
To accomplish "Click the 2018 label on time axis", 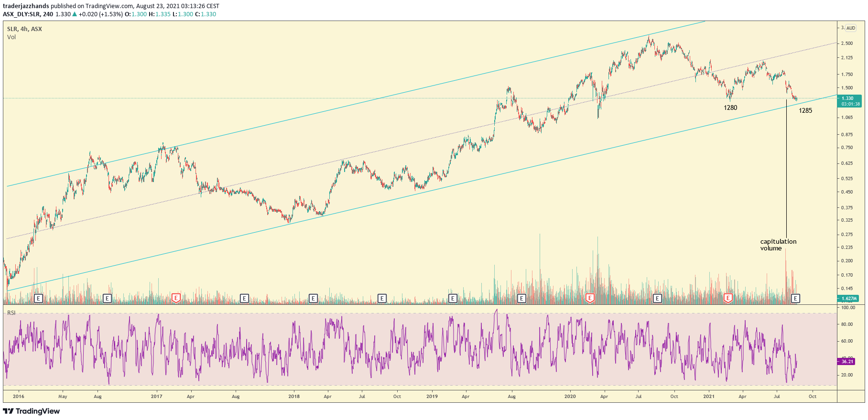I will (294, 396).
